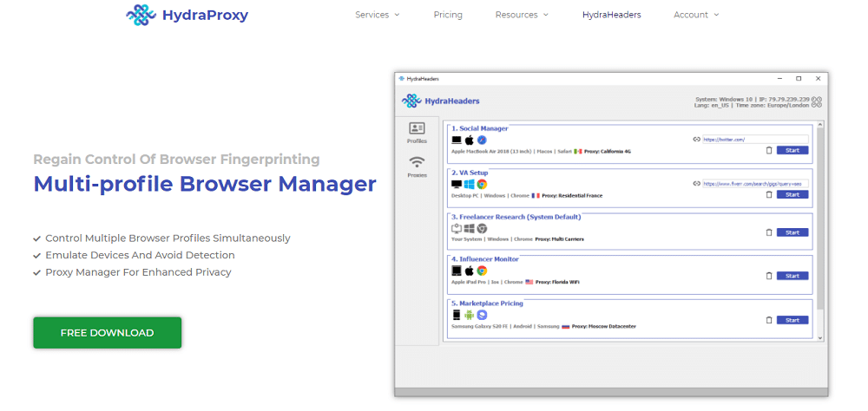Start the VA Setup profile
868x411 pixels.
pyautogui.click(x=792, y=194)
